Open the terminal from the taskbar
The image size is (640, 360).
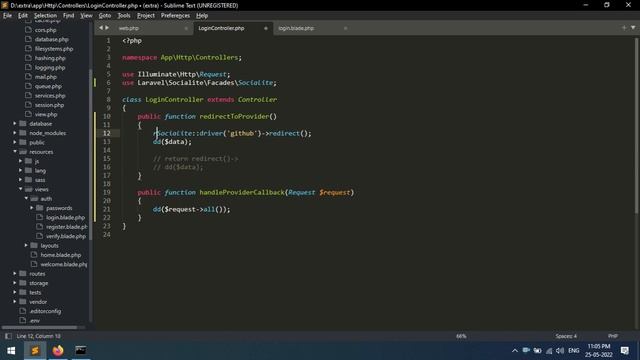(80, 351)
